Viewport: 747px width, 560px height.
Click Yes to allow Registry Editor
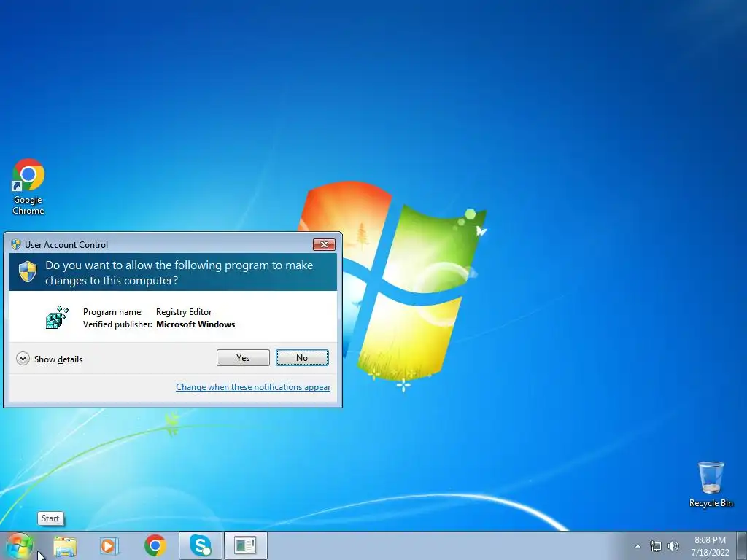tap(243, 357)
